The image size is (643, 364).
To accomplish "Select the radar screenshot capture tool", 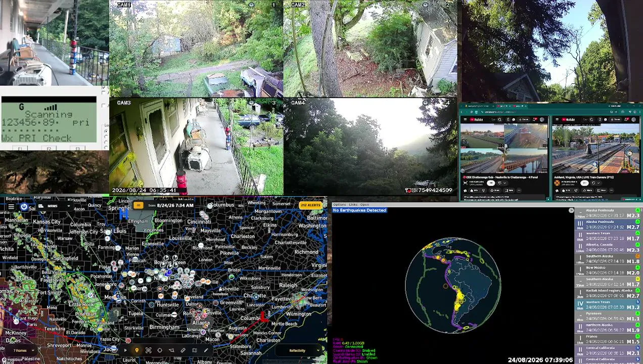I will [148, 350].
